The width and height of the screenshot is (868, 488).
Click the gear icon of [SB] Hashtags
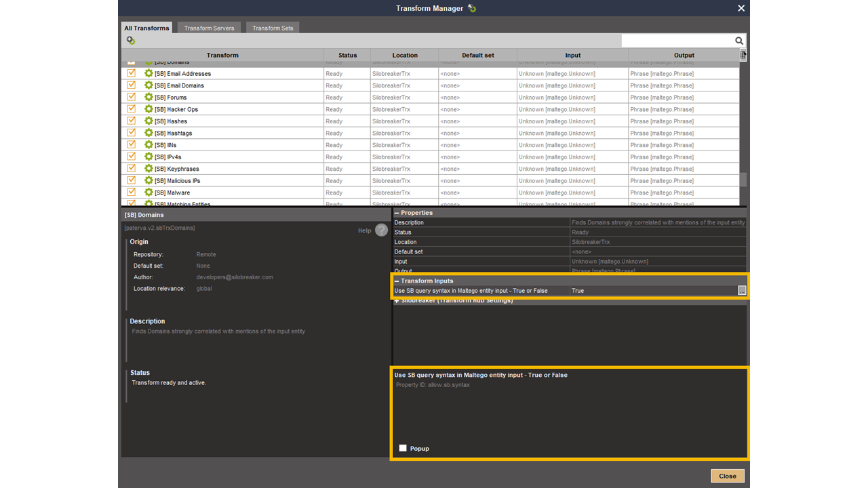(149, 133)
